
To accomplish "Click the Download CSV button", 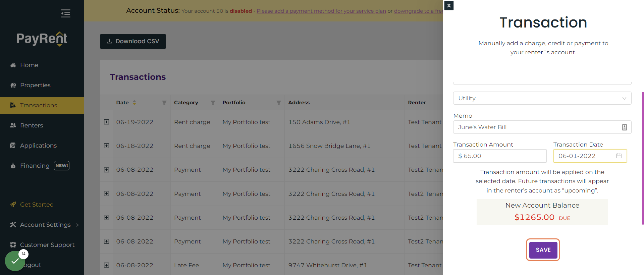I will 133,41.
